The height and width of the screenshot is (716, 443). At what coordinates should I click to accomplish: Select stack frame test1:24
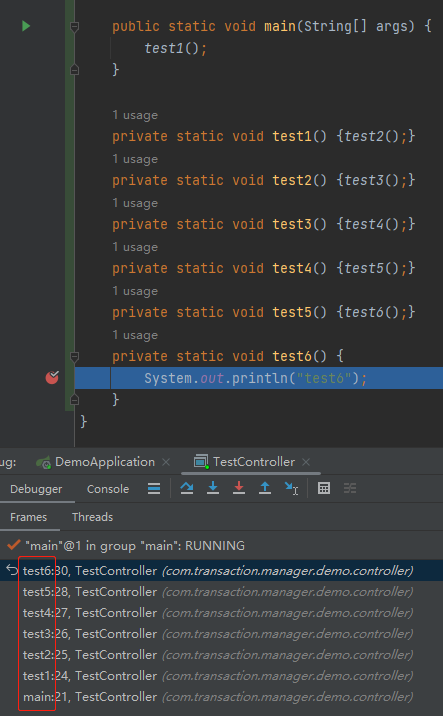[222, 676]
